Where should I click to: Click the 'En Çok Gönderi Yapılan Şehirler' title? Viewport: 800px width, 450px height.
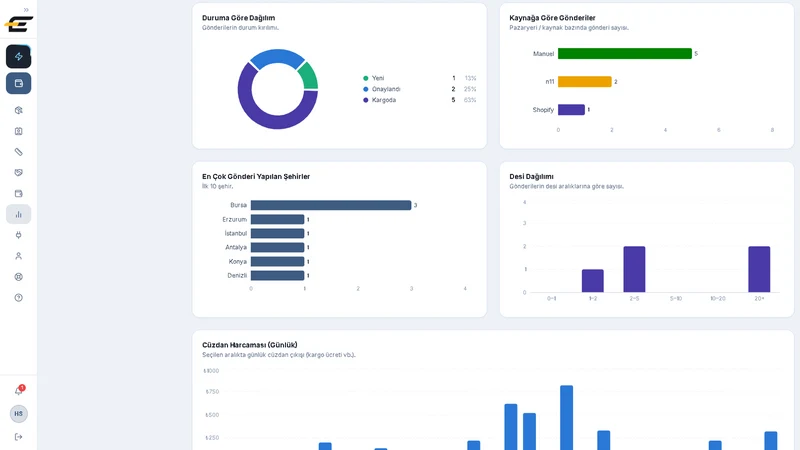coord(256,177)
